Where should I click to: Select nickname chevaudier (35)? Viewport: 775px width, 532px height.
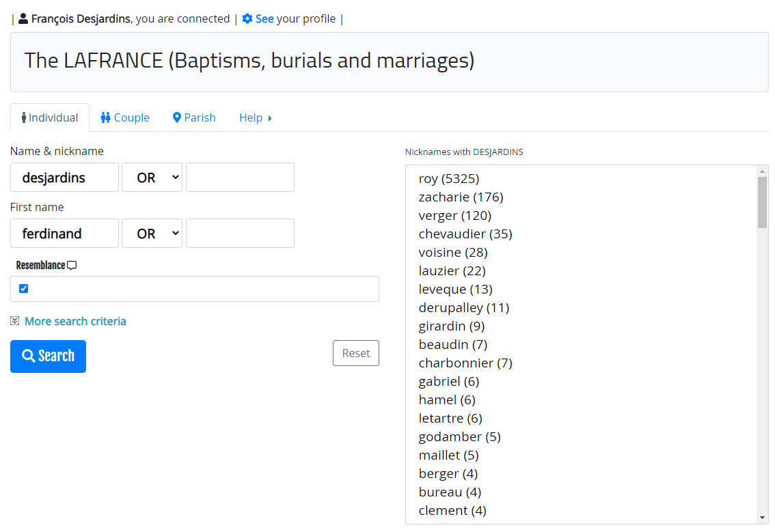[465, 234]
